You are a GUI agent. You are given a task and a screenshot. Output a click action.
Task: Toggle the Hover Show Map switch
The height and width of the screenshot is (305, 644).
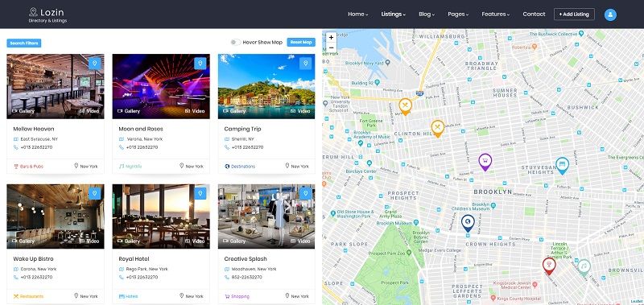click(x=236, y=43)
